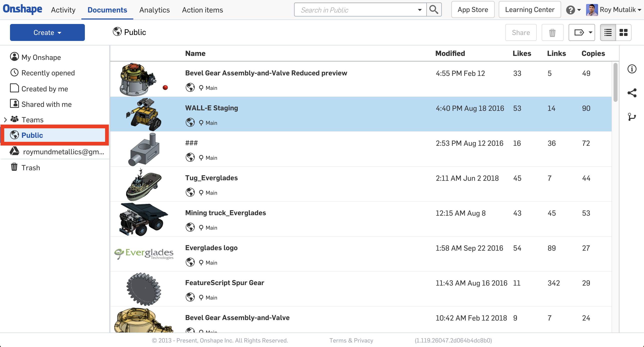Click the spur gear thumbnail
Image resolution: width=644 pixels, height=347 pixels.
[x=144, y=289]
